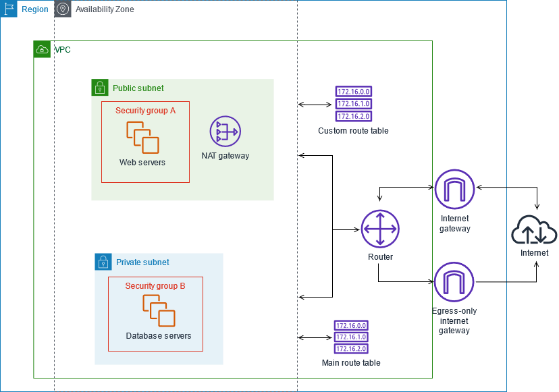This screenshot has width=559, height=392.
Task: Select the Main route table icon
Action: [x=351, y=337]
